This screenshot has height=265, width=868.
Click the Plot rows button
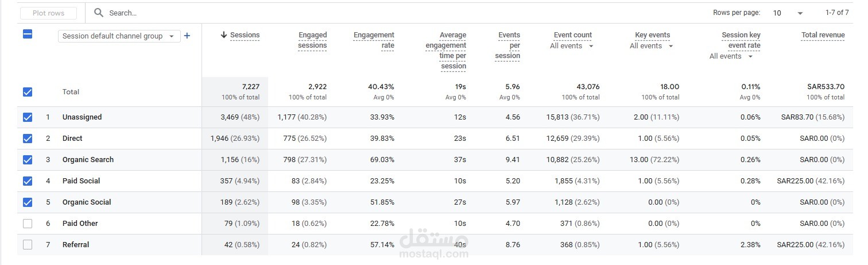49,13
